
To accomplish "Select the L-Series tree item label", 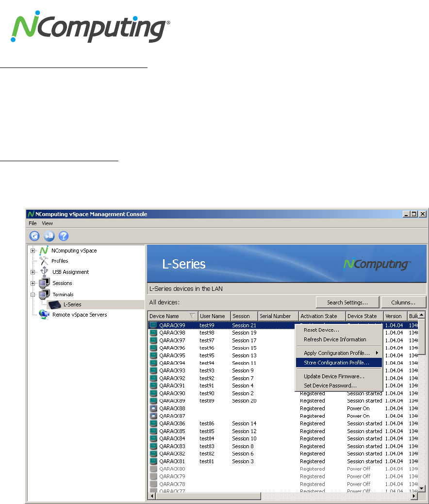I will pos(72,304).
